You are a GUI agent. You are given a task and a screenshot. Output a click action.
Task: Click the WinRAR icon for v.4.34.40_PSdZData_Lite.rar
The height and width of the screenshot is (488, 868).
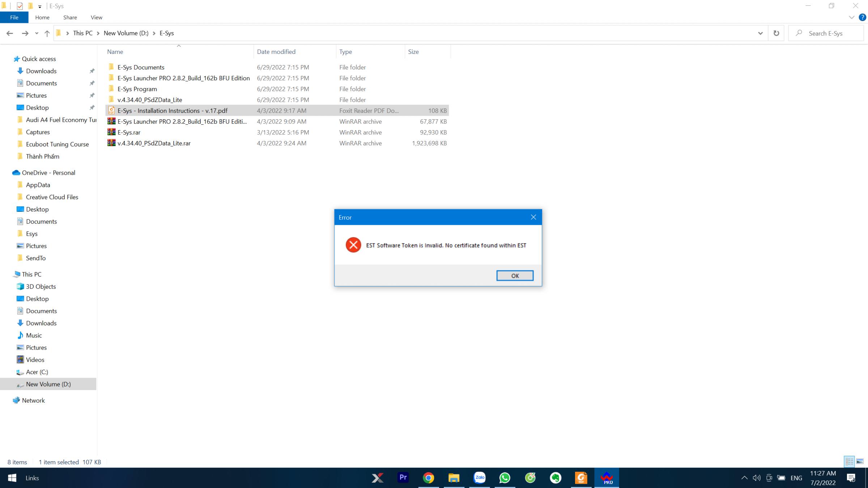click(x=111, y=143)
